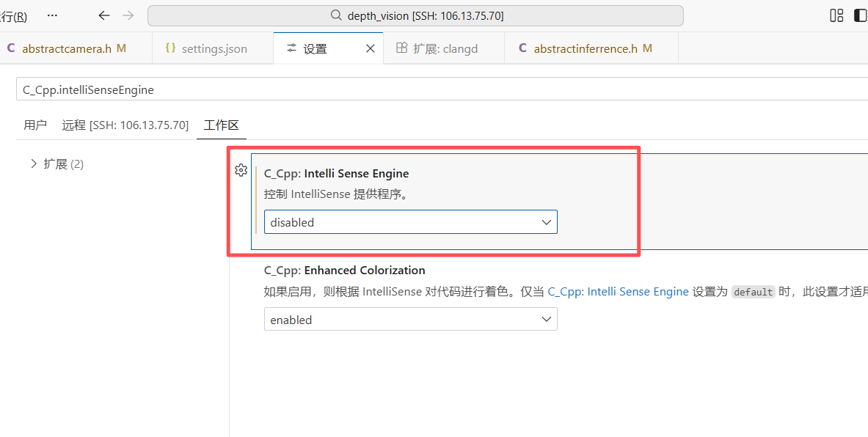The width and height of the screenshot is (868, 437).
Task: Follow the C_Cpp: Intelli Sense Engine link
Action: click(619, 292)
